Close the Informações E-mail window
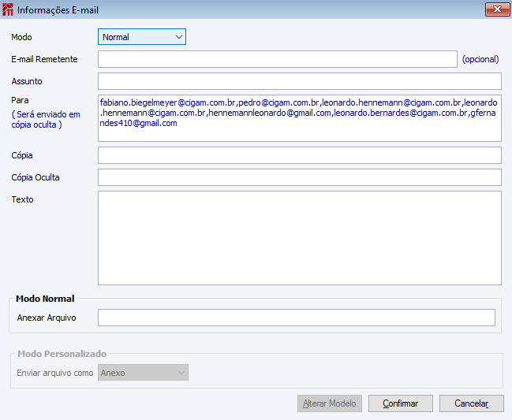This screenshot has height=420, width=512. click(x=497, y=9)
